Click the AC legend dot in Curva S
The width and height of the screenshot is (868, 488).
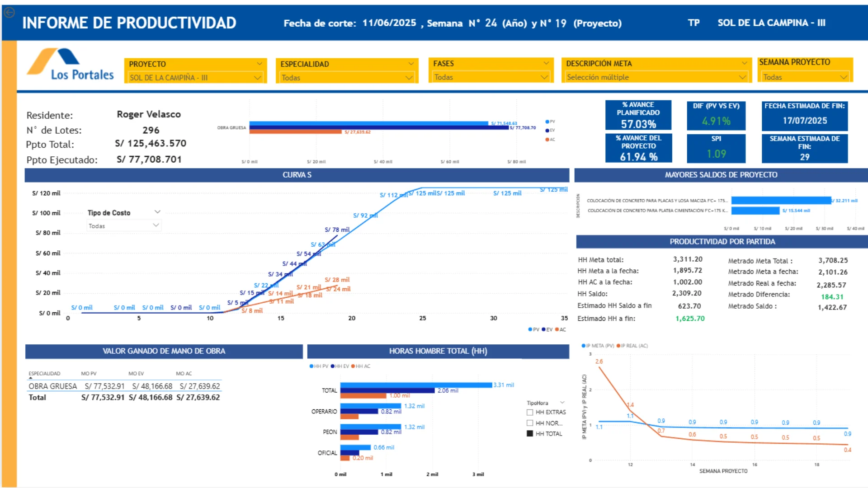pyautogui.click(x=557, y=329)
